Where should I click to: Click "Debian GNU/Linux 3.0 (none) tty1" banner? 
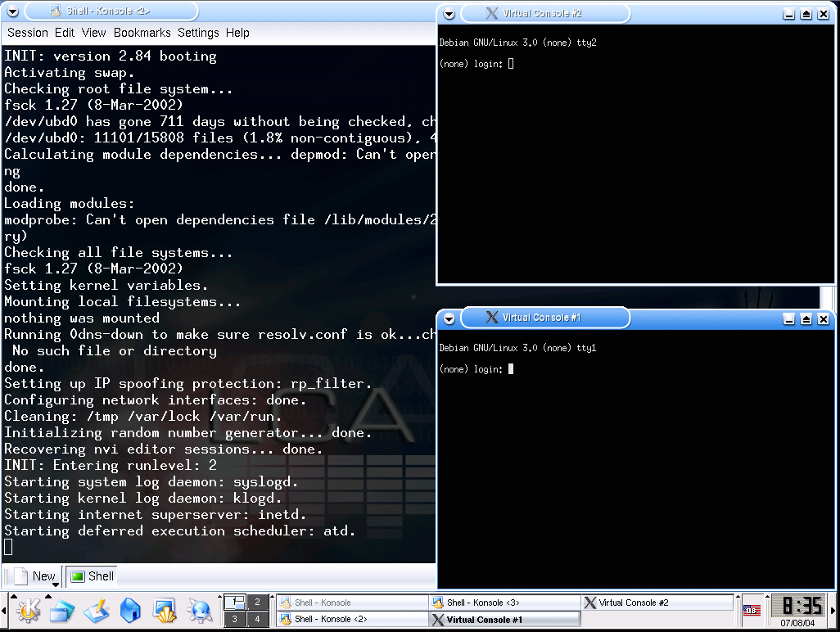coord(517,348)
